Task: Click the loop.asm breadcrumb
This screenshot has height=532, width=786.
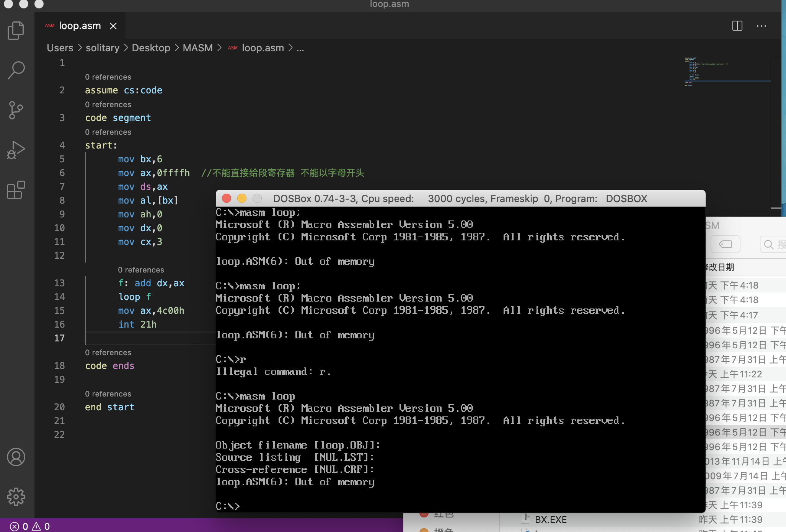Action: tap(263, 48)
